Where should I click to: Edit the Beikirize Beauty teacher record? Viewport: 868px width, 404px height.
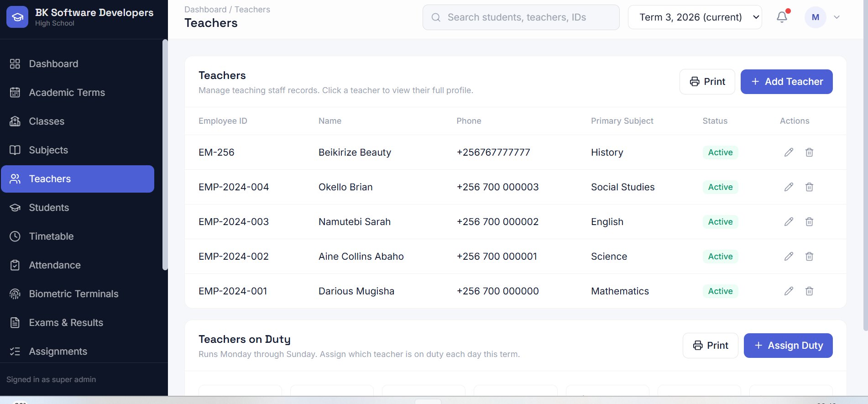click(x=789, y=152)
